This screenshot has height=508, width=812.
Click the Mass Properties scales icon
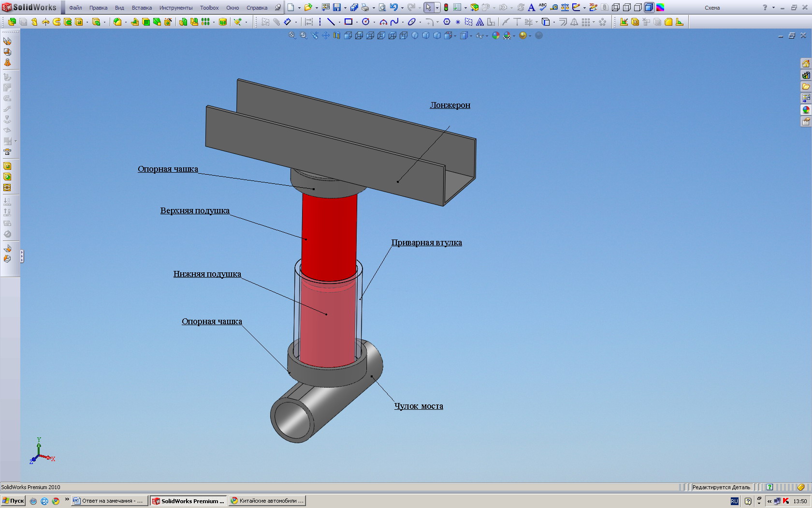(565, 8)
